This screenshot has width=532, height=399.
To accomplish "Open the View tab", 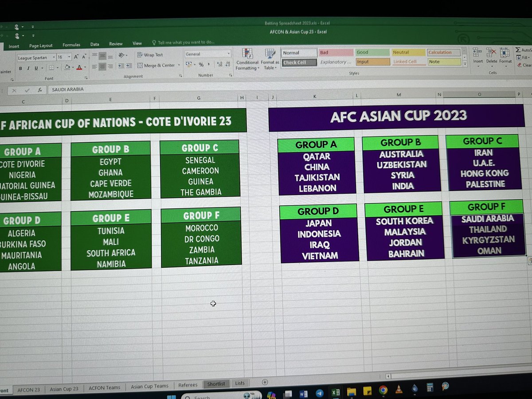I will (x=137, y=43).
